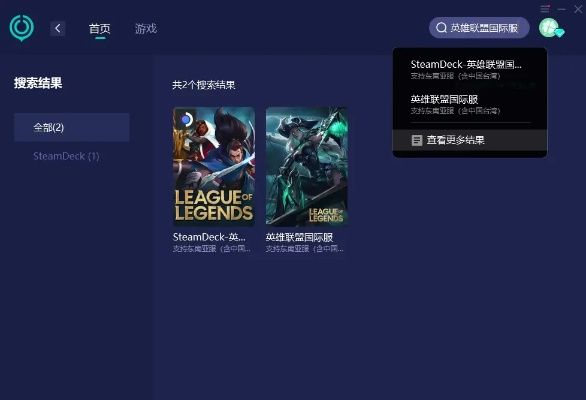Open the hamburger menu in title bar
The width and height of the screenshot is (586, 400).
click(x=545, y=9)
